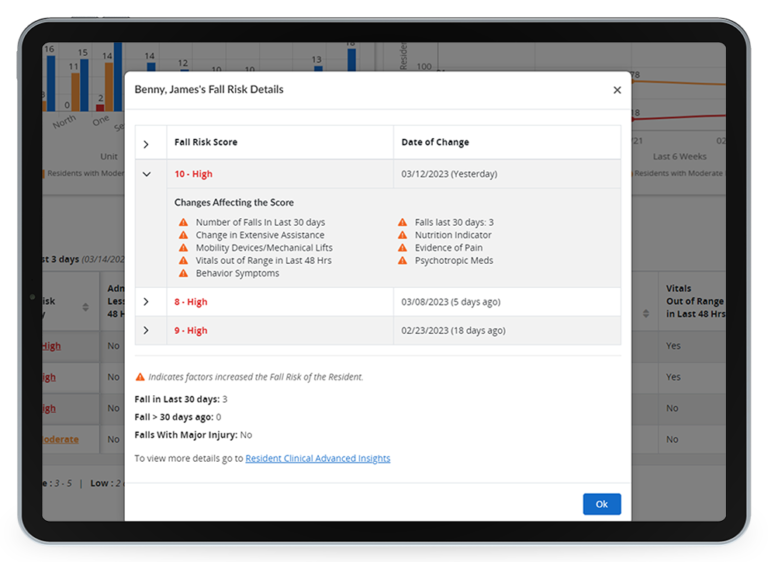Collapse the 10 - High score row
The width and height of the screenshot is (768, 562).
[147, 174]
